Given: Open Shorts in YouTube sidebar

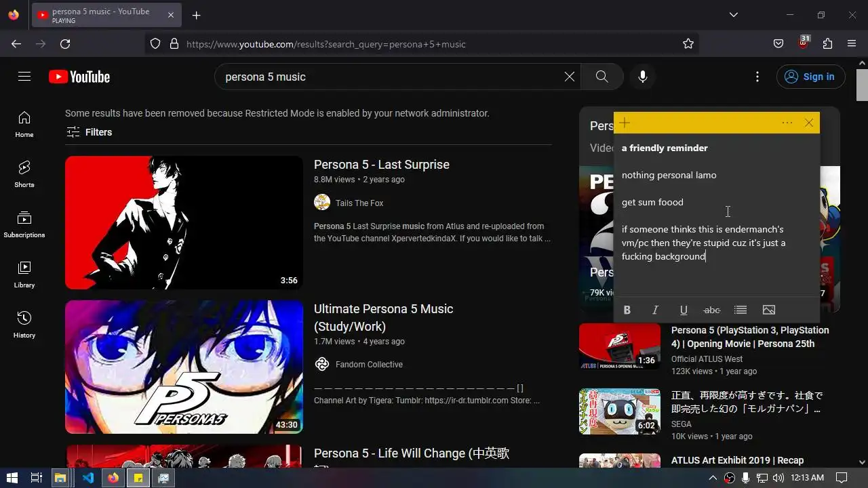Looking at the screenshot, I should point(24,174).
